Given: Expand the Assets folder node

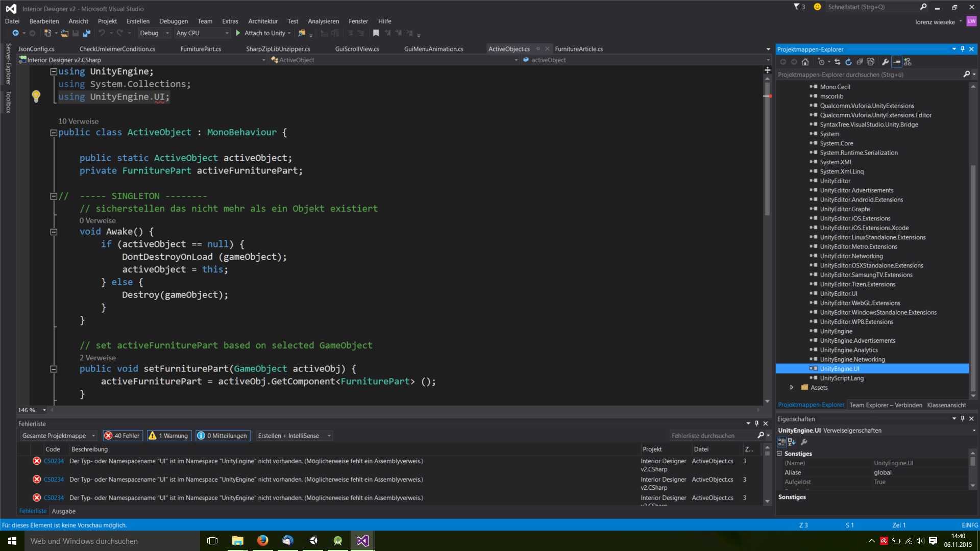Looking at the screenshot, I should [792, 388].
